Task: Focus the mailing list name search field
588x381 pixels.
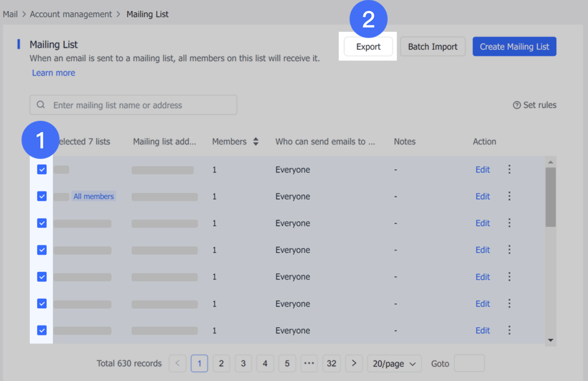Action: (x=133, y=105)
